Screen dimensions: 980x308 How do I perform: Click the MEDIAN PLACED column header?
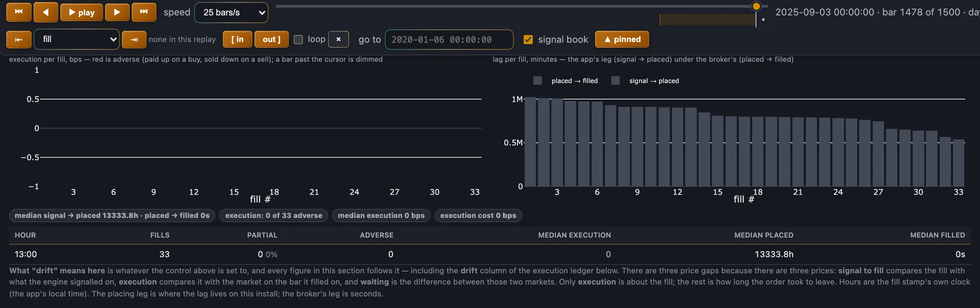point(764,235)
